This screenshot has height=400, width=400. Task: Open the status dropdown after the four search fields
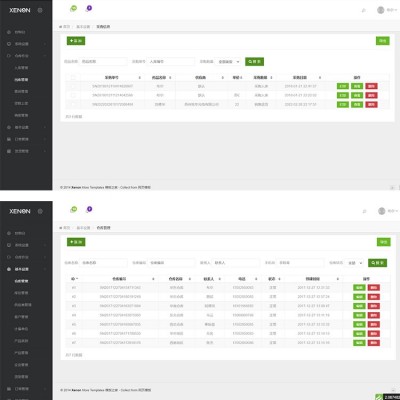click(355, 263)
